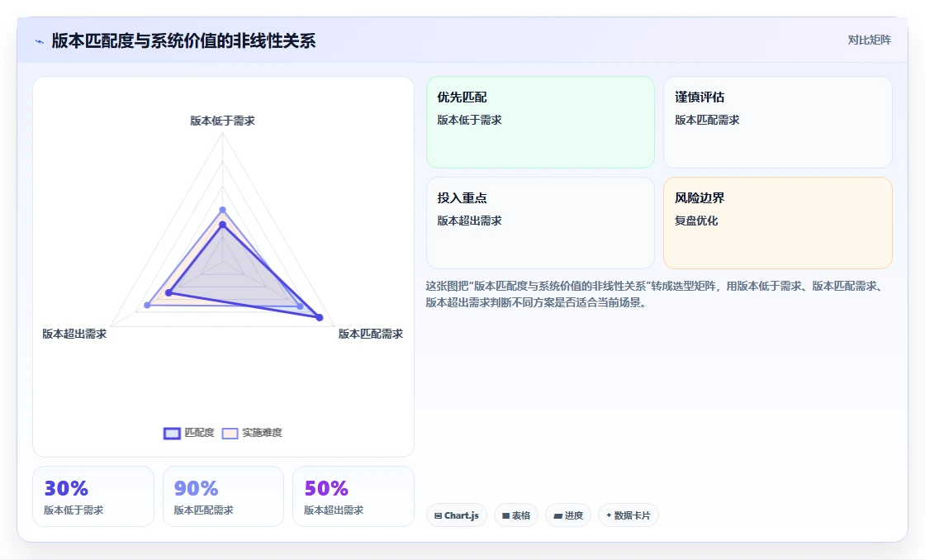This screenshot has width=925, height=560.
Task: Open the 优先匹配 matrix card
Action: (x=540, y=122)
